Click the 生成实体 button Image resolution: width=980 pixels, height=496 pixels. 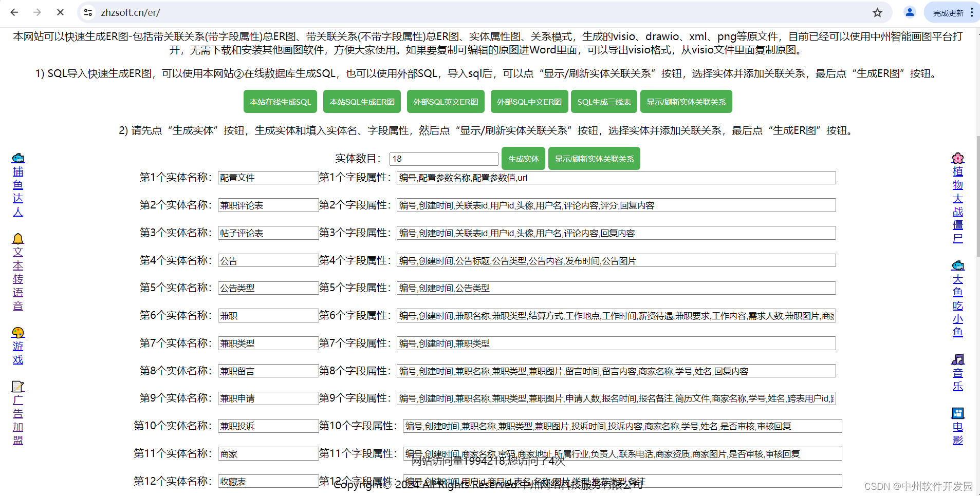coord(523,159)
